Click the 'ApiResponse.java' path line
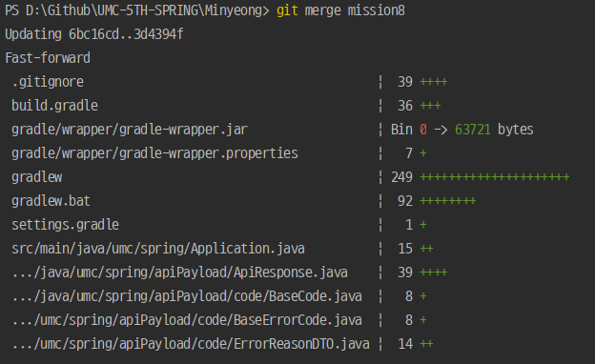Image resolution: width=595 pixels, height=364 pixels. [180, 273]
